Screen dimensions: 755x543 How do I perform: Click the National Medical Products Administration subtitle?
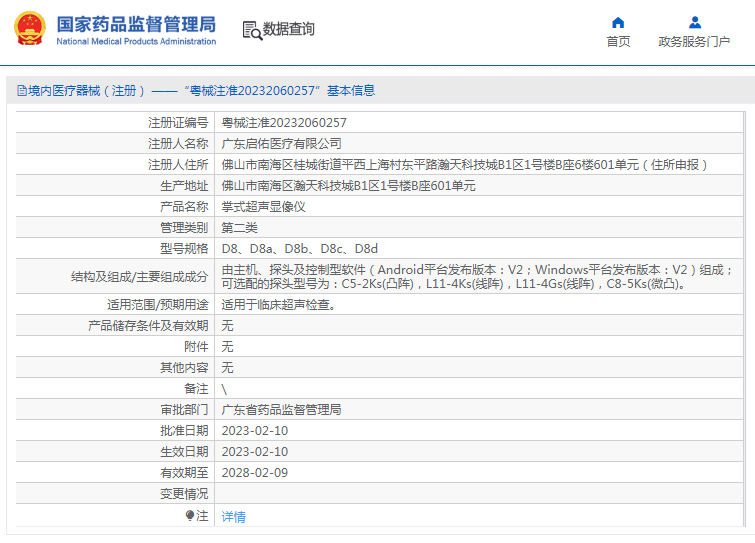coord(136,41)
